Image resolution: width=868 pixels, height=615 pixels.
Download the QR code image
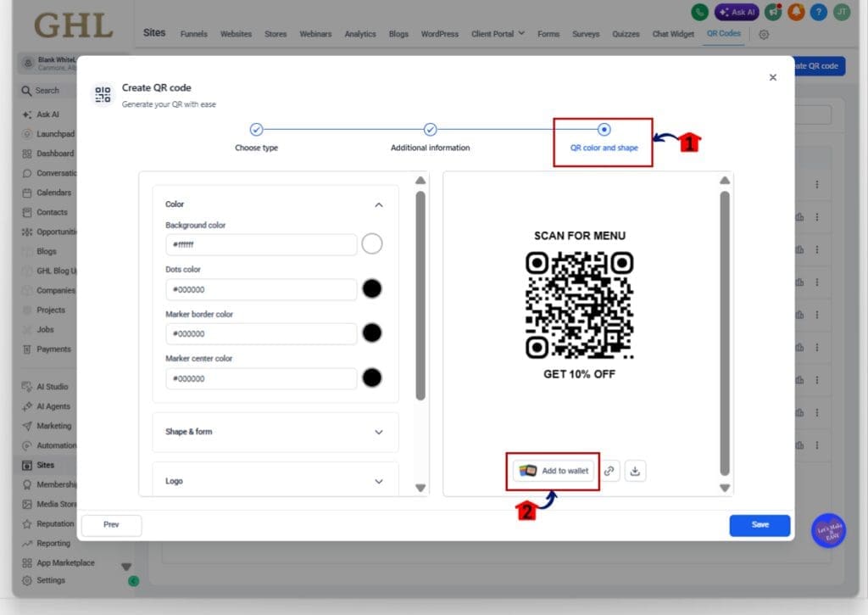(635, 471)
